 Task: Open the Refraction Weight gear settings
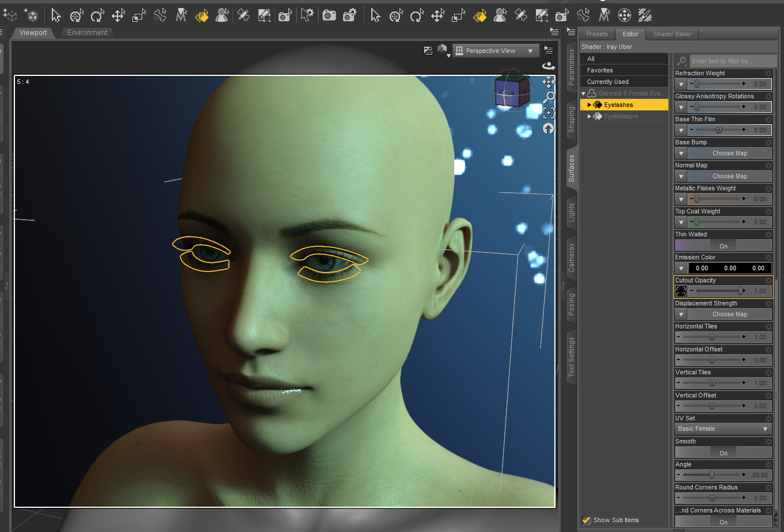click(768, 74)
